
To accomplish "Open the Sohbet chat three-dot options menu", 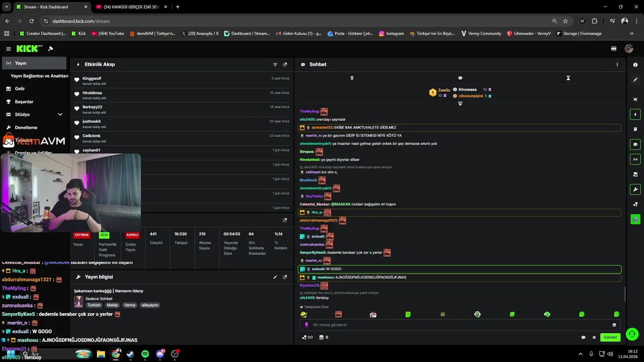I will (x=617, y=64).
